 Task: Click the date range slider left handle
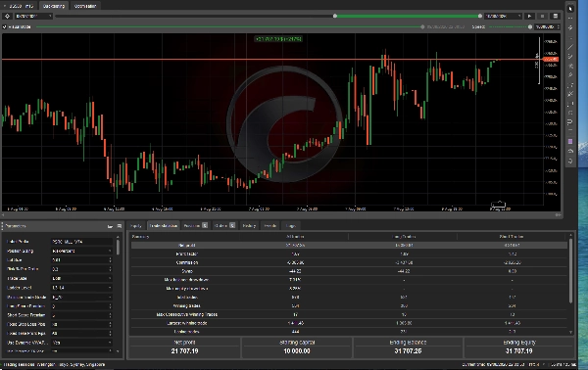335,16
